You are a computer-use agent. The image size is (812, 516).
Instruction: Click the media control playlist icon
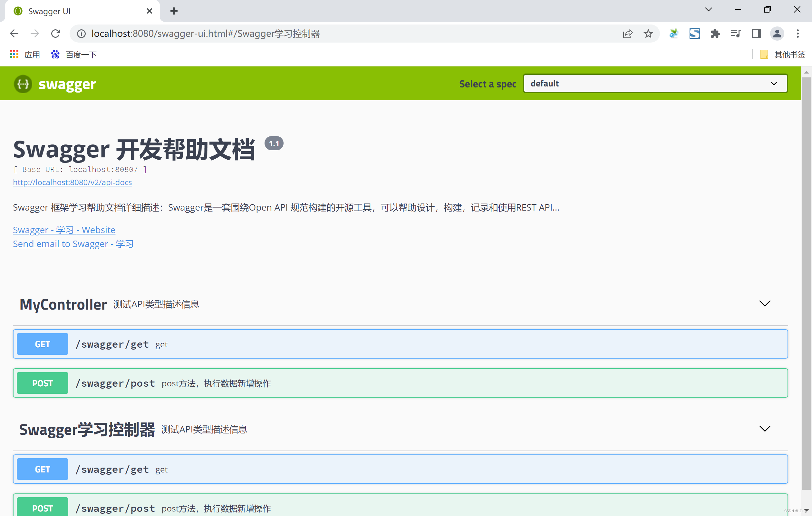pos(735,34)
